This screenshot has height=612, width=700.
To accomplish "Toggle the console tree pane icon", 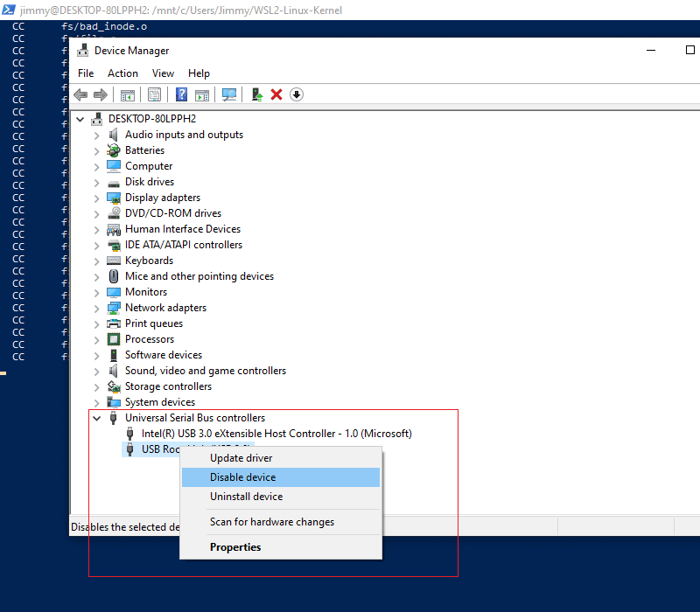I will 127,95.
